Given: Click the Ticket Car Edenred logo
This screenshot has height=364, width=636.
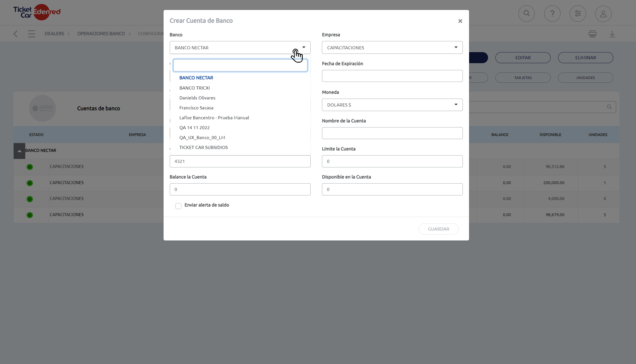Looking at the screenshot, I should [37, 12].
